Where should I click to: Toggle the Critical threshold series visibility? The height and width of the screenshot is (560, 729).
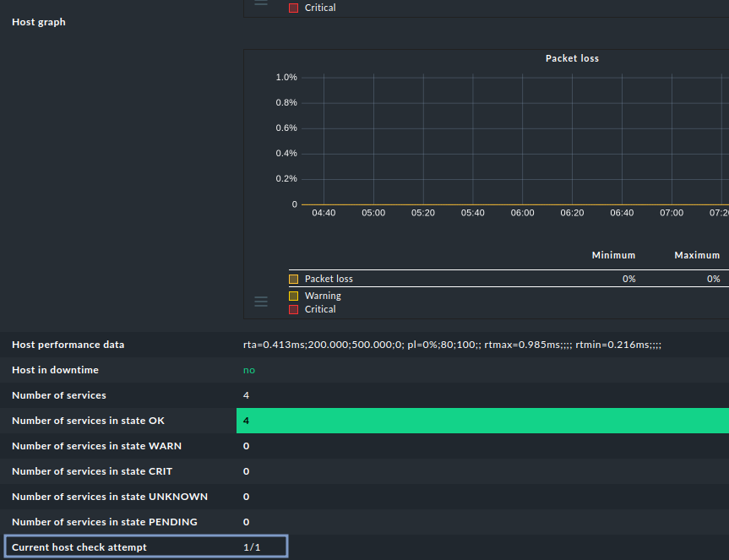tap(294, 308)
